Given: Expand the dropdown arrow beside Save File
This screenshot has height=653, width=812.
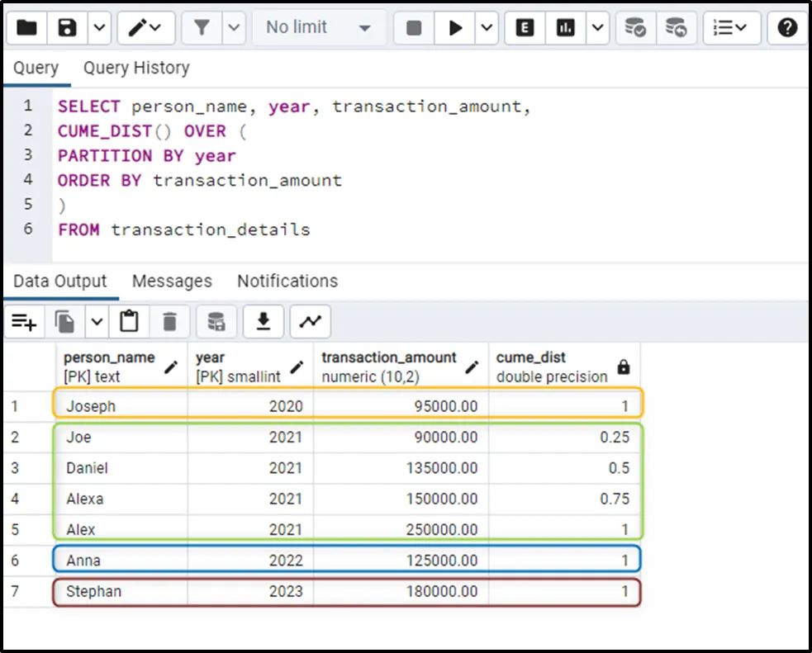Looking at the screenshot, I should click(98, 28).
